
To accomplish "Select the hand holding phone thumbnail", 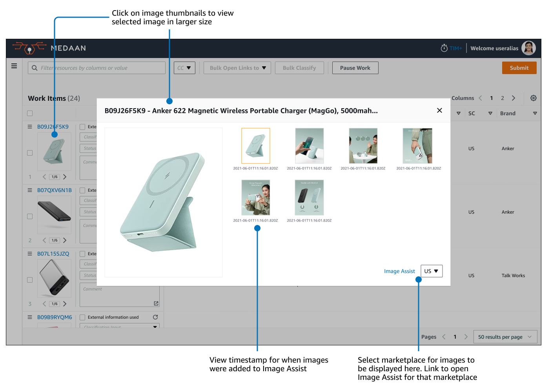I will [310, 146].
